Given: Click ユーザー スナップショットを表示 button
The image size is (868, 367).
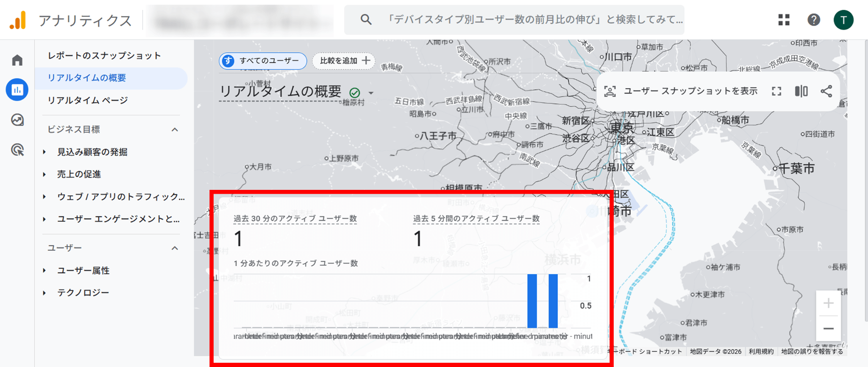Looking at the screenshot, I should click(682, 91).
